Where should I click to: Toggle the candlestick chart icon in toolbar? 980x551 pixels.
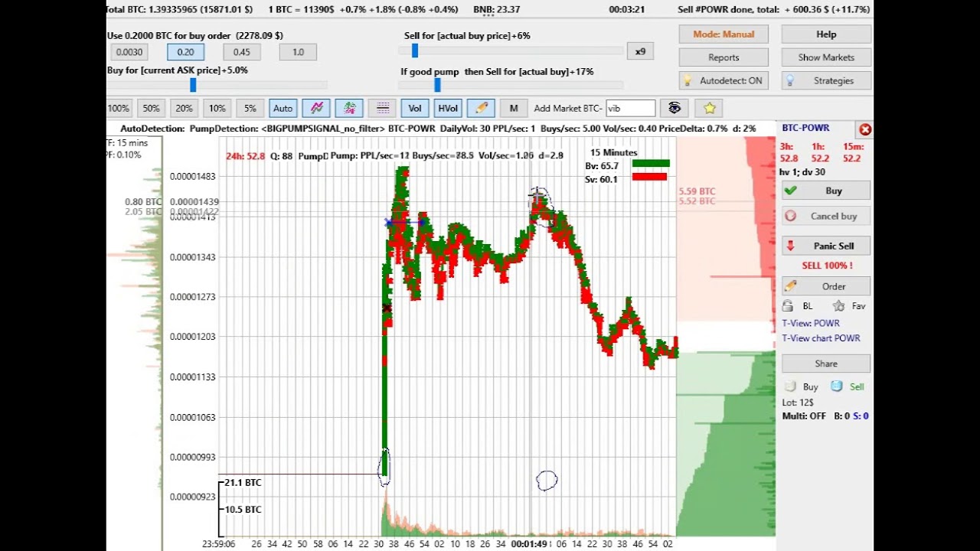click(349, 108)
